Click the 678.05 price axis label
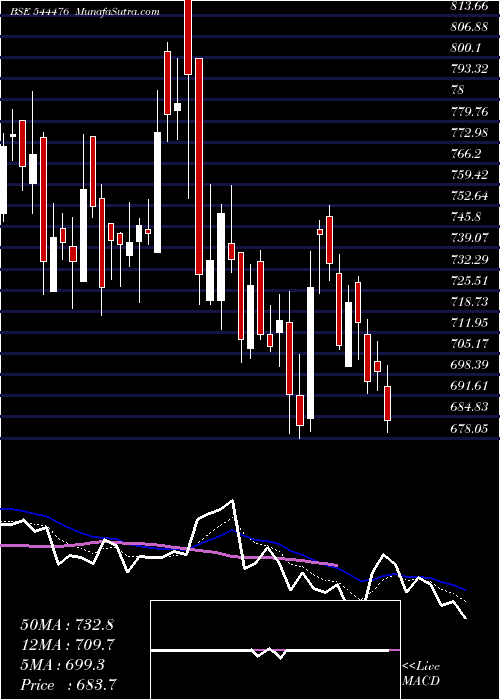The height and width of the screenshot is (700, 500). (469, 428)
